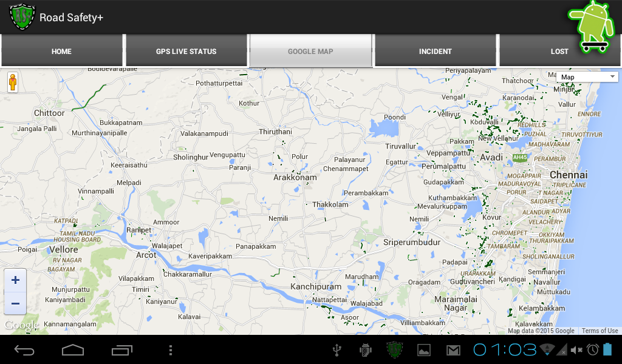Click the Road Safety+ shield logo
622x364 pixels.
pyautogui.click(x=22, y=17)
